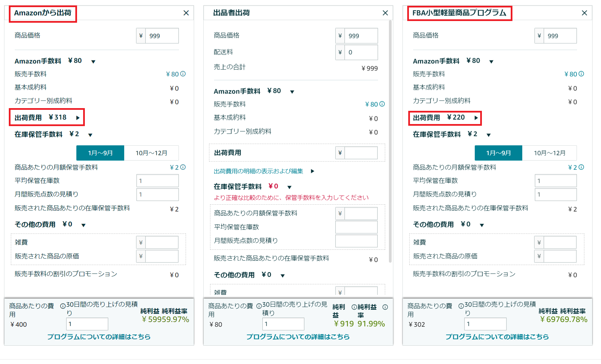Click red warning より正確な比較のために text

coord(291,198)
